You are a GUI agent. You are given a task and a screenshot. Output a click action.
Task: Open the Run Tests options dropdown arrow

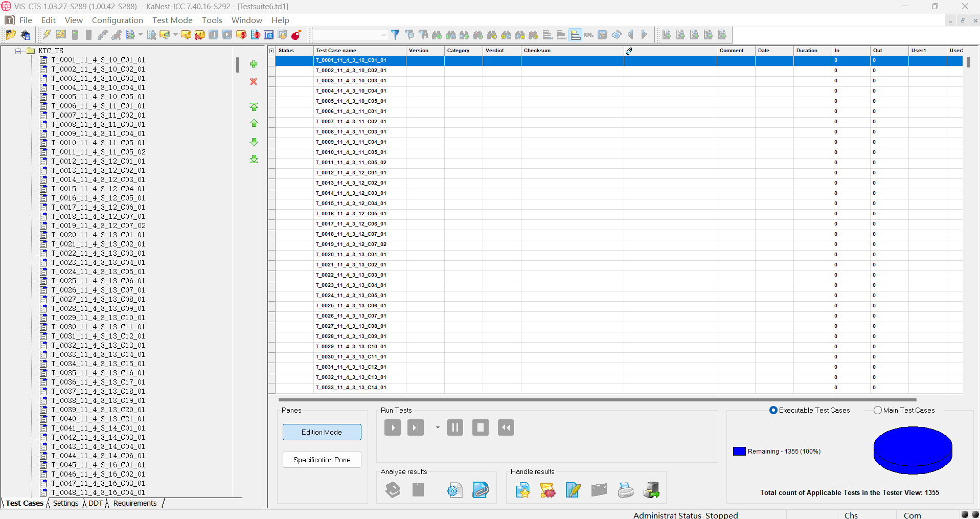click(x=438, y=427)
